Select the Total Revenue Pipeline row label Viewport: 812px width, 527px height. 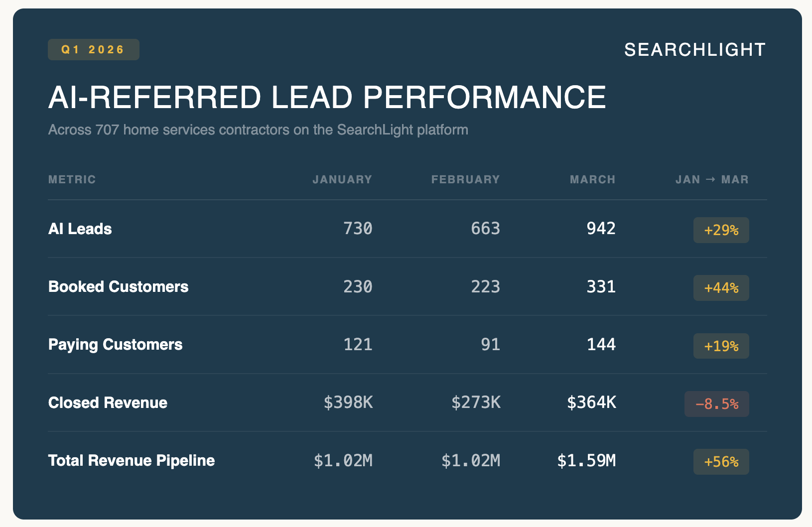132,460
